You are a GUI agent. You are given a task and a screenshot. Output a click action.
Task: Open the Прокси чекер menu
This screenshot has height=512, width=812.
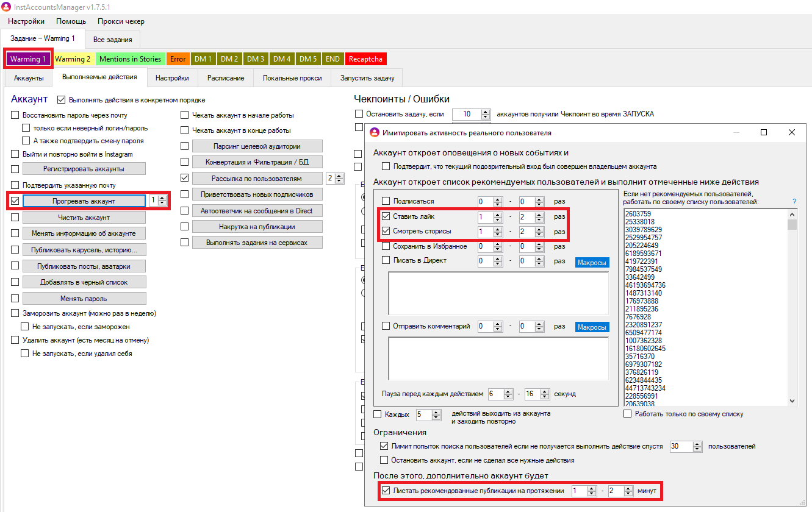pos(121,21)
